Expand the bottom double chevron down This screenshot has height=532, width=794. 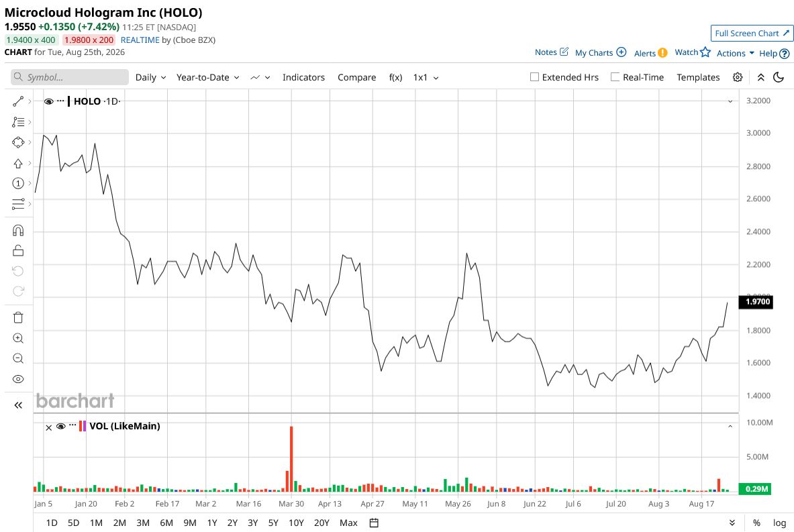pos(732,523)
